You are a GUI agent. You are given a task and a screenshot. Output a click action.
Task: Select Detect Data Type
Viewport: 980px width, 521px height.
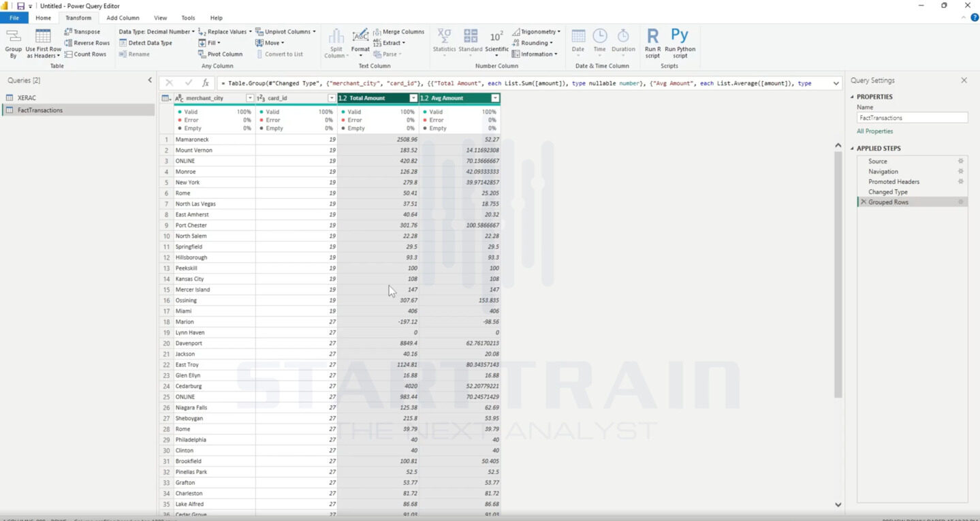(x=145, y=43)
